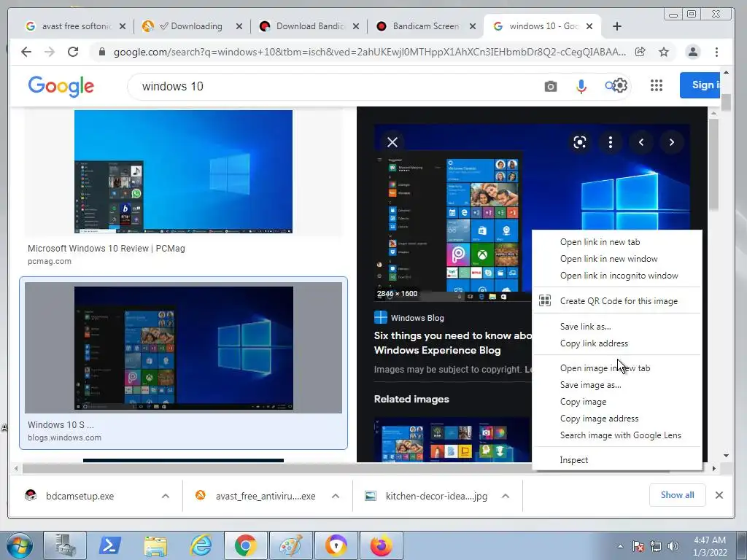Launch Internet Explorer from taskbar
This screenshot has width=747, height=560.
(201, 545)
